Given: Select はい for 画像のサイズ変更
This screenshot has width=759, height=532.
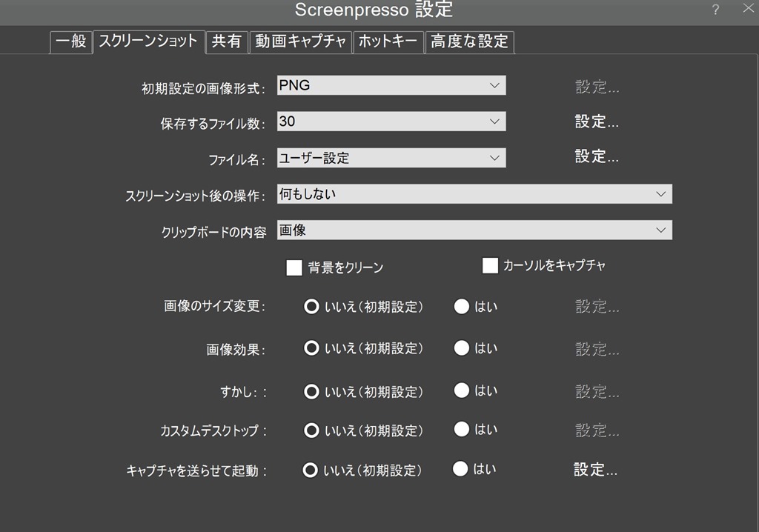Looking at the screenshot, I should coord(462,307).
